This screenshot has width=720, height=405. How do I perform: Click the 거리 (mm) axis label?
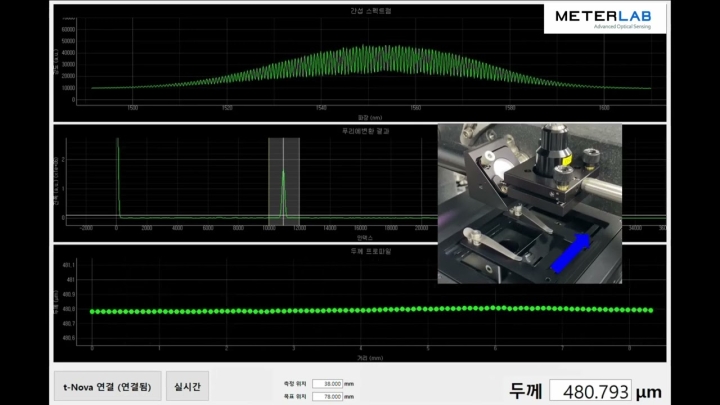(370, 358)
